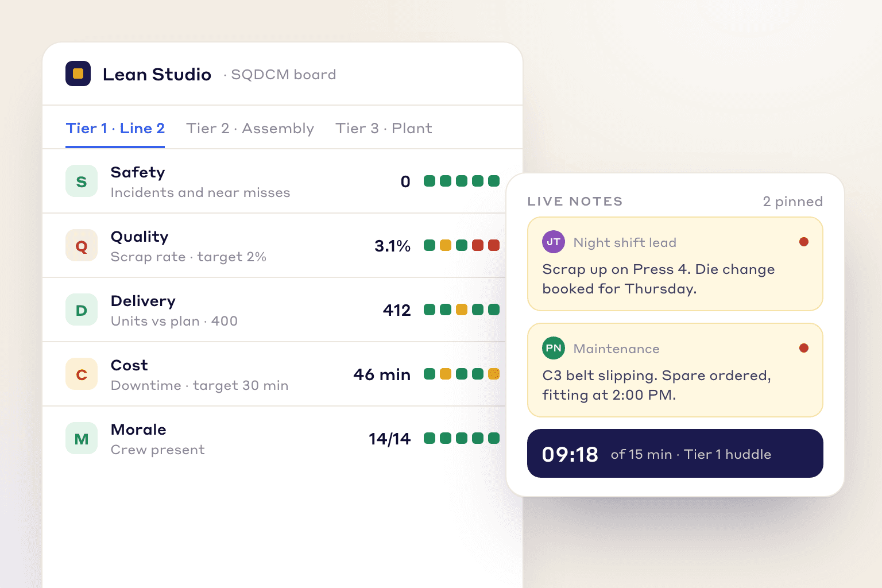The height and width of the screenshot is (588, 882).
Task: Click Downtime · target 30 min text
Action: 199,385
